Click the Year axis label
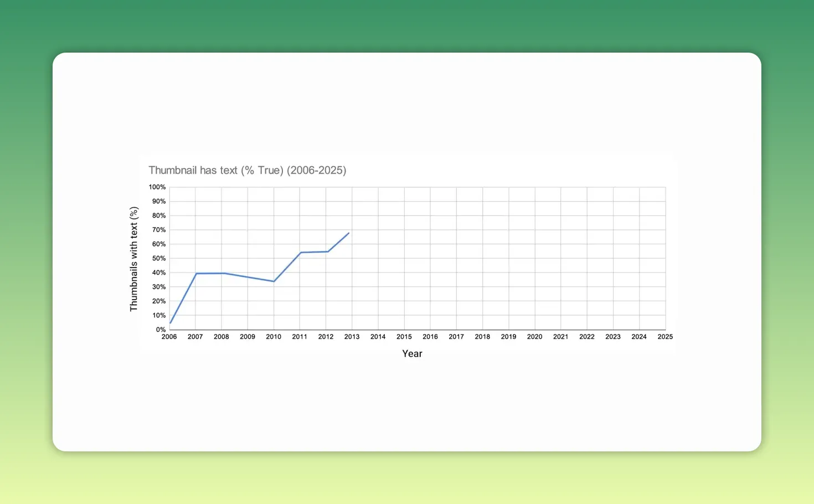The image size is (814, 504). coord(412,353)
